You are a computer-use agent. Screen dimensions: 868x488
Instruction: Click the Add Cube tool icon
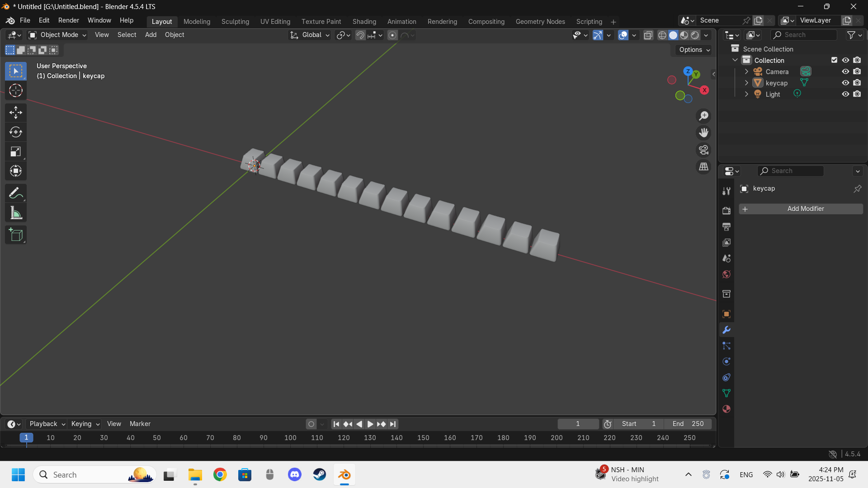coord(16,235)
